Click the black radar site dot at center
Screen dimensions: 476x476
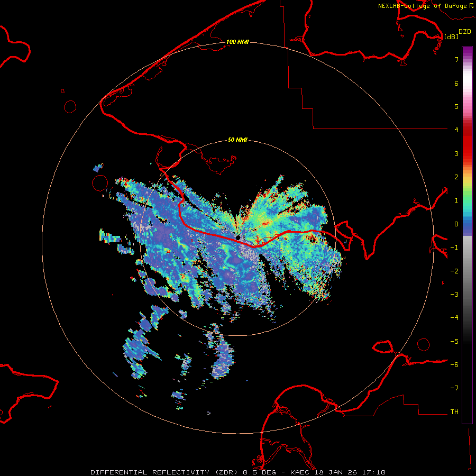[x=238, y=237]
